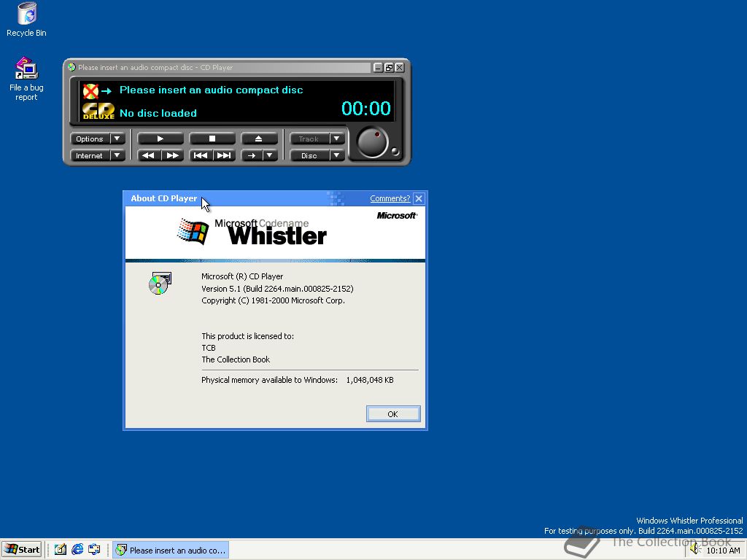Select 'File a bug report' desktop shortcut
Image resolution: width=747 pixels, height=560 pixels.
tap(26, 79)
